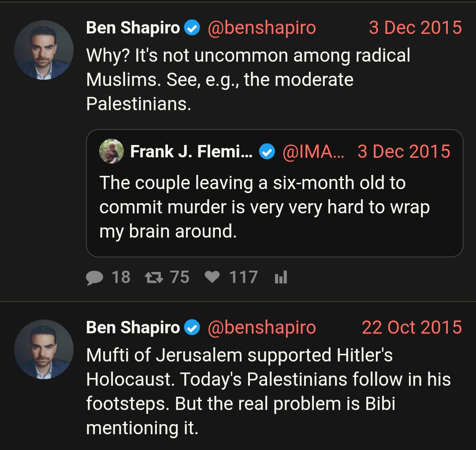Open the tweet analytics bar chart icon
This screenshot has width=476, height=450.
click(x=281, y=277)
